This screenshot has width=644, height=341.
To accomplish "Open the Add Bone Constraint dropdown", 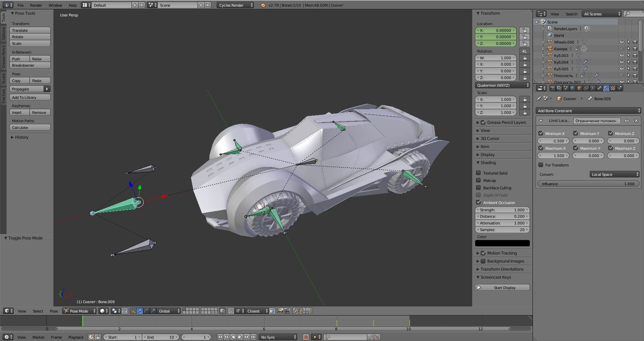I will (588, 111).
